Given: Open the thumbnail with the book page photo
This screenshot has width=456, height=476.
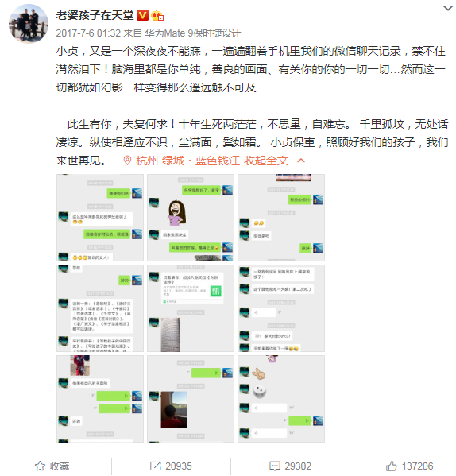Looking at the screenshot, I should pos(191,308).
